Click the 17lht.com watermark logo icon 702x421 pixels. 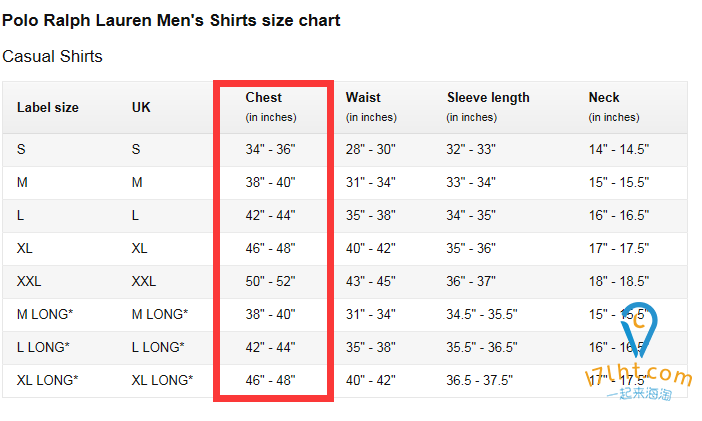coord(639,330)
